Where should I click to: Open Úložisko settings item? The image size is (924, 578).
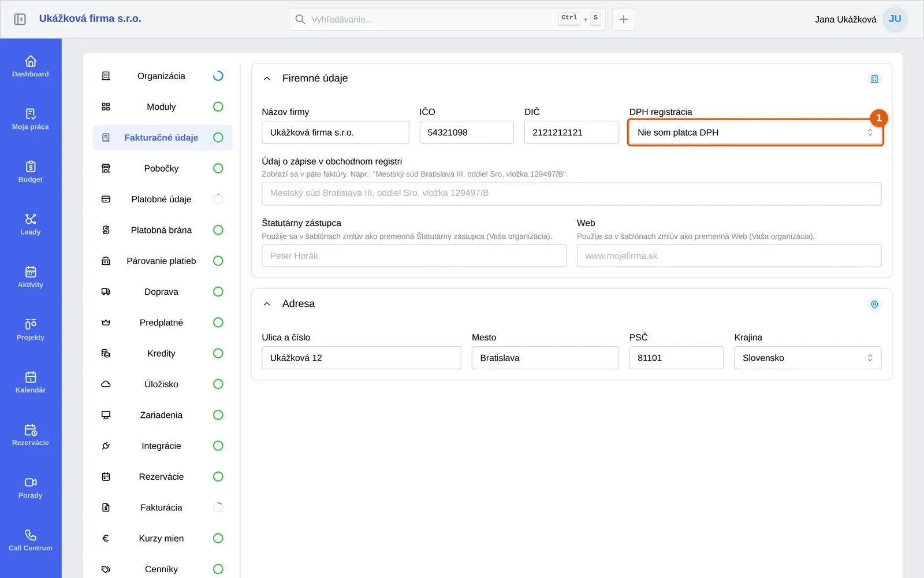pyautogui.click(x=162, y=384)
